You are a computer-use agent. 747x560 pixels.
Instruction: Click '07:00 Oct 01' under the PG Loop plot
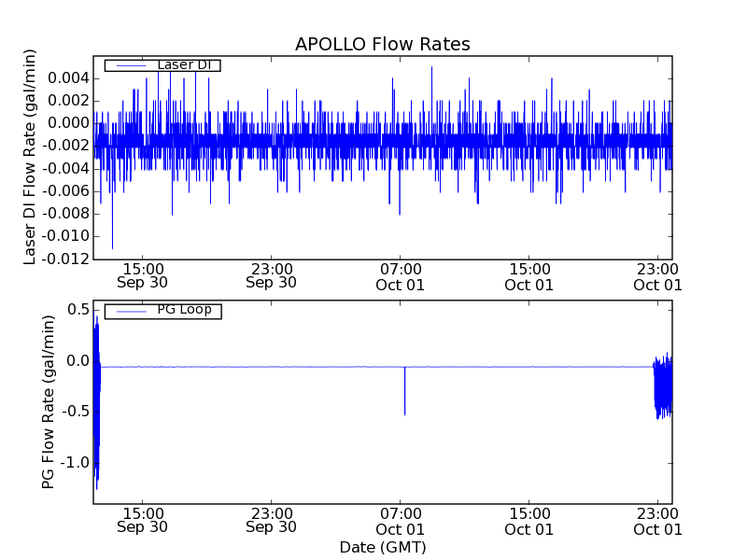coord(401,522)
